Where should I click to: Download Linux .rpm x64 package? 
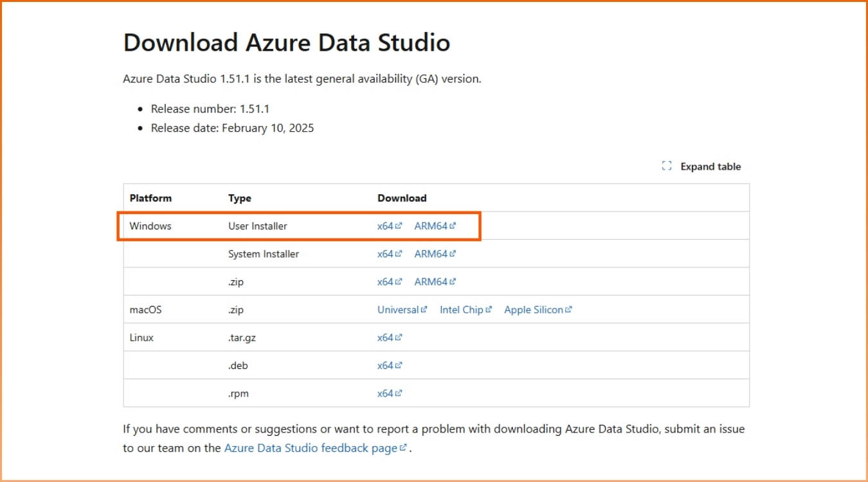click(x=390, y=393)
